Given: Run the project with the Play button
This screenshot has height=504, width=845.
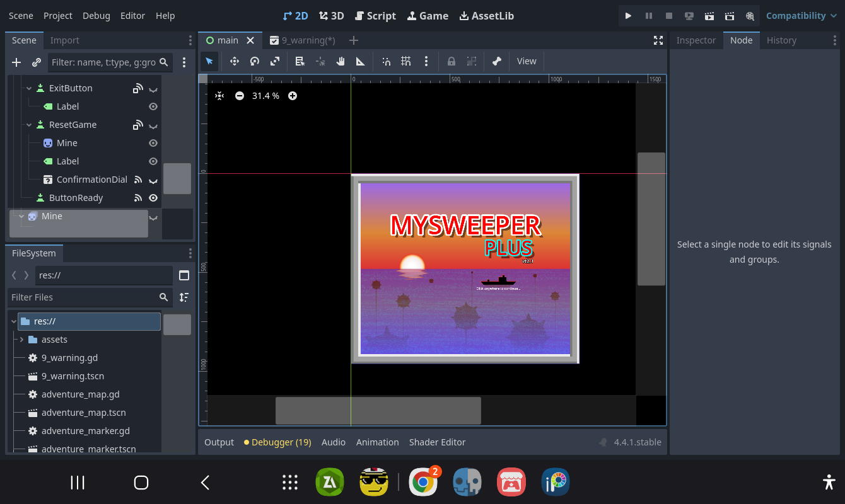Looking at the screenshot, I should coord(628,16).
